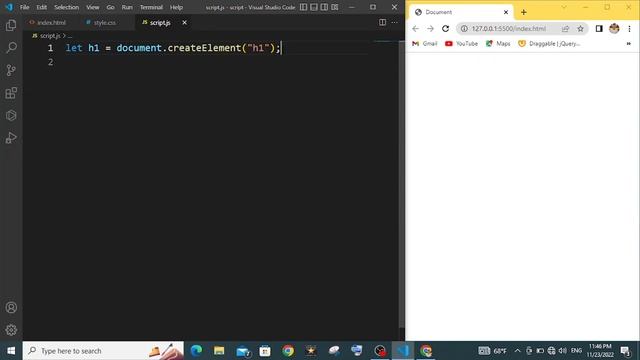
Task: Click the editor vertical scrollbar
Action: [x=401, y=184]
